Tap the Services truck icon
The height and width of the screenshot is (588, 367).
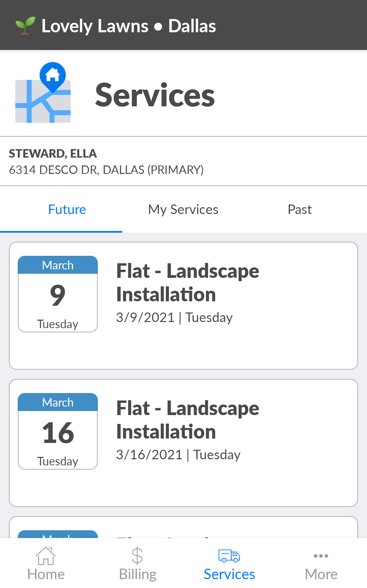click(229, 556)
